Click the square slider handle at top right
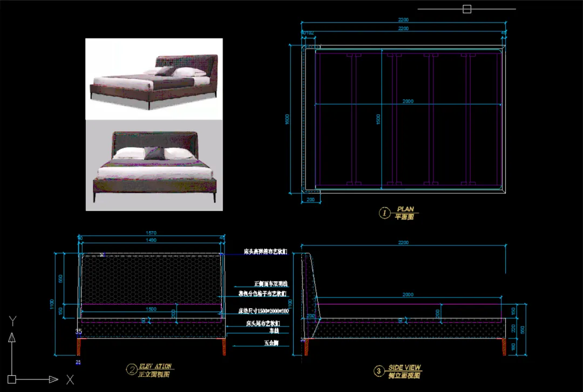This screenshot has width=583, height=392. [467, 9]
